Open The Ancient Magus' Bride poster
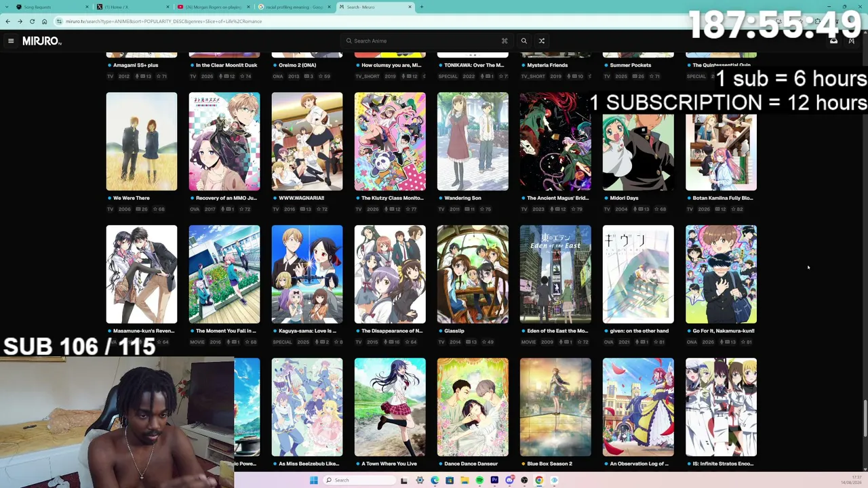 coord(555,142)
